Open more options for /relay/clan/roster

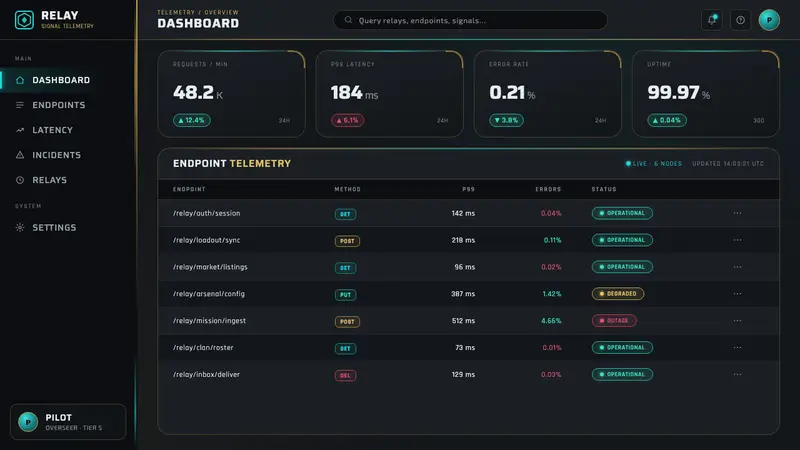[737, 347]
